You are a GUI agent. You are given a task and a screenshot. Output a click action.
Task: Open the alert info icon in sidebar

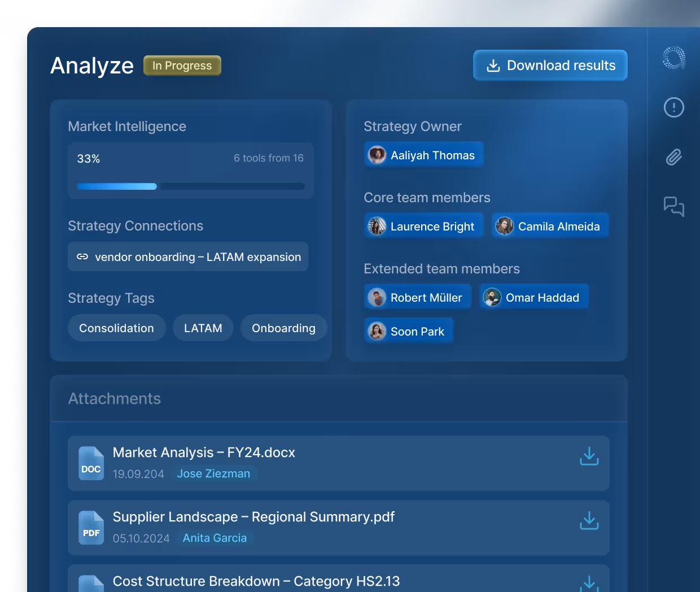(x=673, y=107)
